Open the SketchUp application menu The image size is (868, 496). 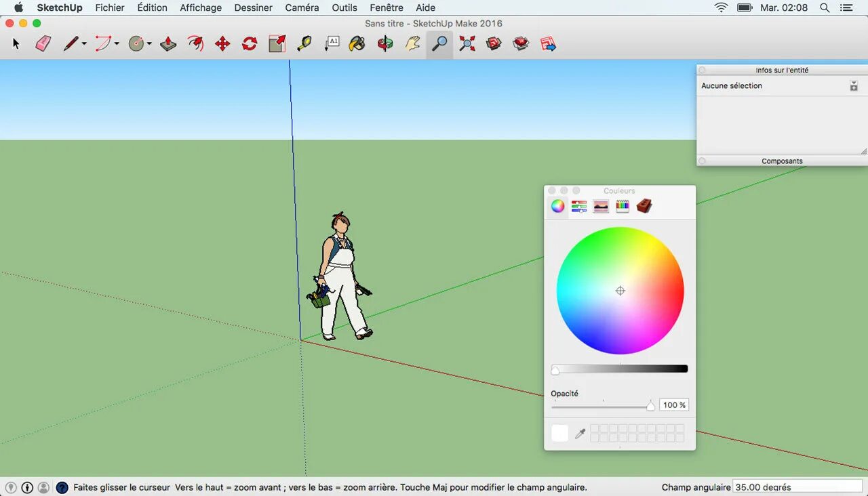click(60, 7)
